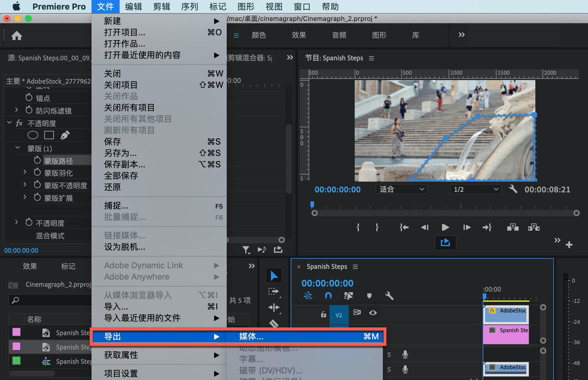
Task: Toggle the stopwatch for 锚点
Action: (29, 98)
